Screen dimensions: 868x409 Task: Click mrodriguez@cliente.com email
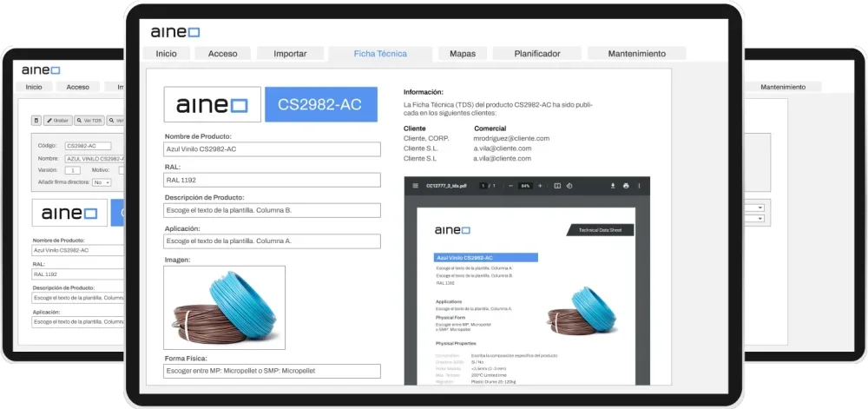click(x=511, y=138)
